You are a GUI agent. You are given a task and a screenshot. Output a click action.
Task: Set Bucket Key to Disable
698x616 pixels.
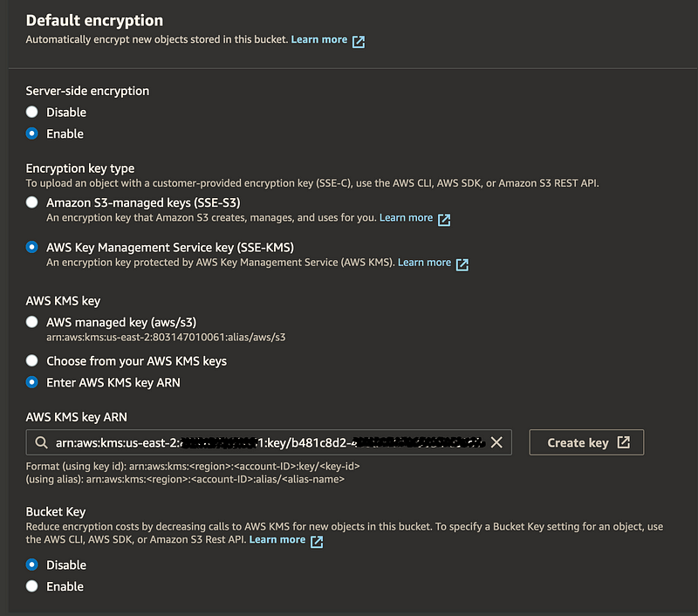click(x=32, y=565)
